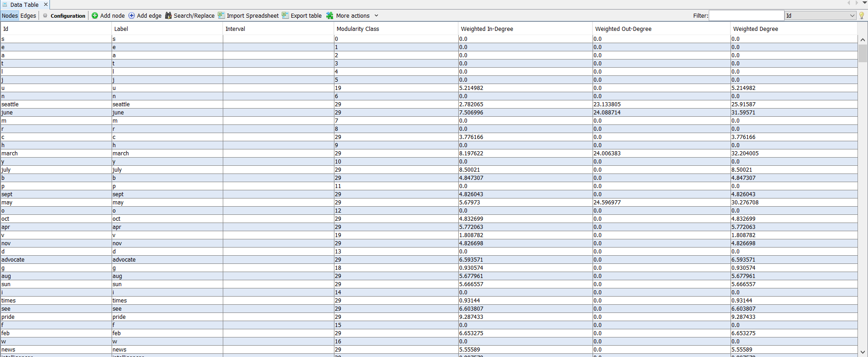Click the lightbulb hint icon near the filter
This screenshot has width=868, height=357.
click(862, 15)
